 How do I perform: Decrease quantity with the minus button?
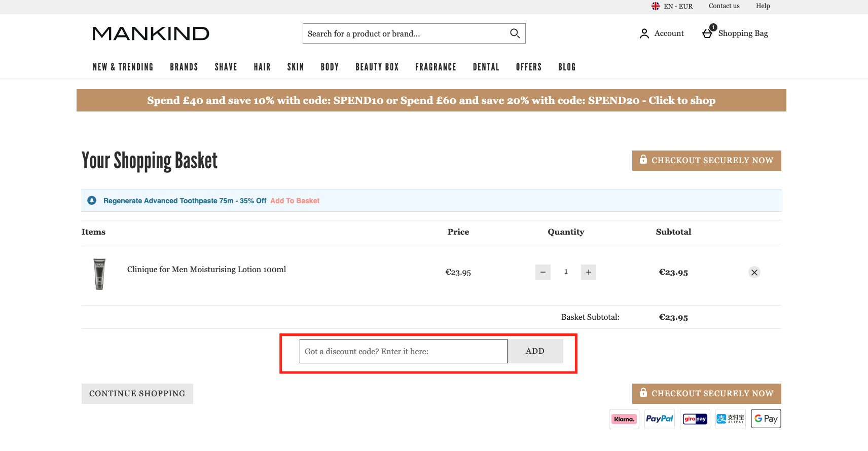tap(543, 272)
